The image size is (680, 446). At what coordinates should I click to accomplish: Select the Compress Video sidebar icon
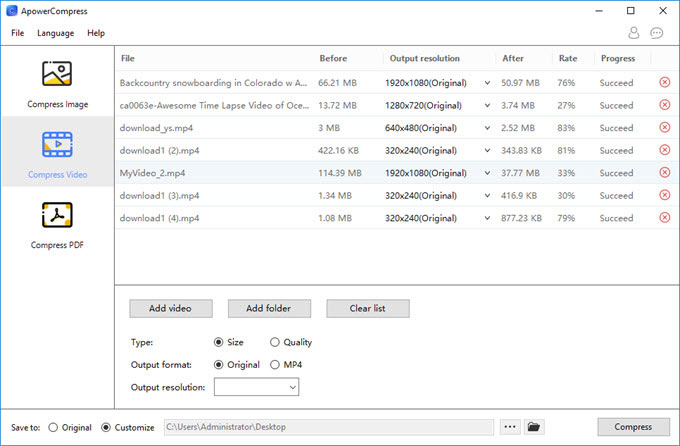point(57,144)
